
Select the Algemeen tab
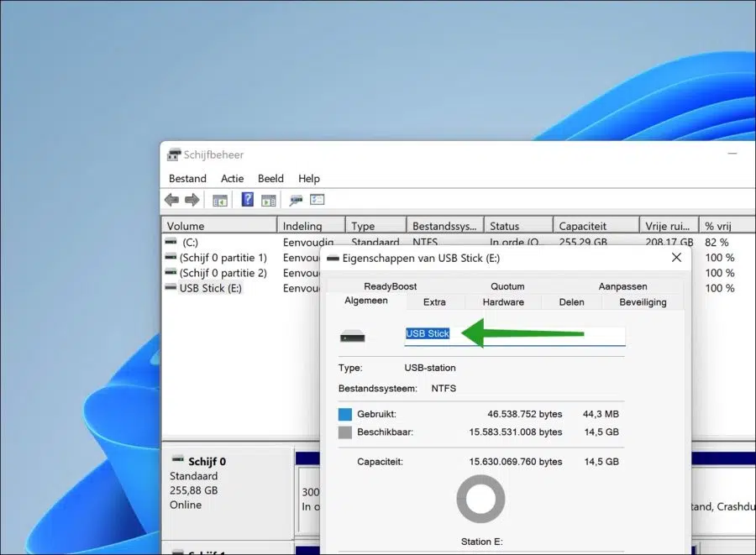click(x=366, y=301)
